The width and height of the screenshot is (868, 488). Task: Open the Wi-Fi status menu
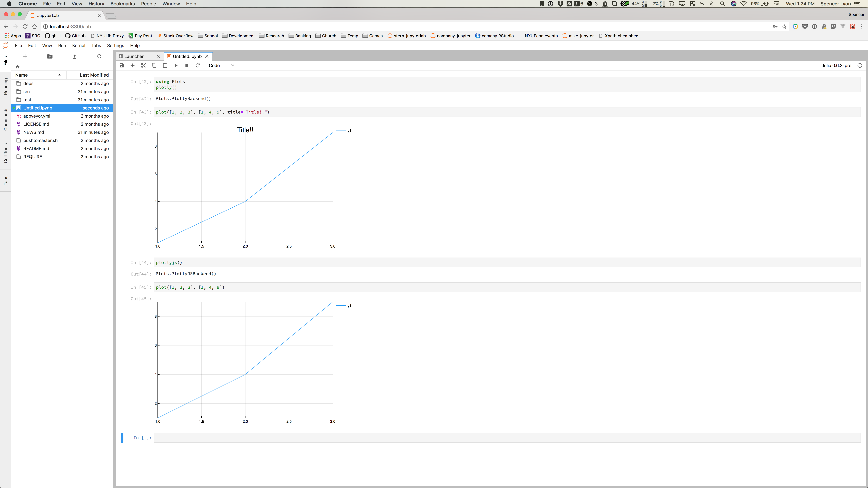[744, 4]
